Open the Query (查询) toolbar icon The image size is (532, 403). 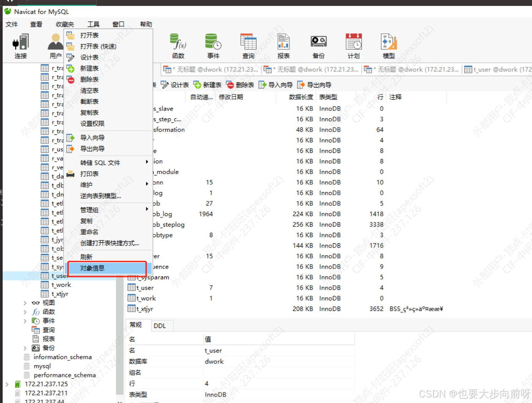click(x=248, y=46)
